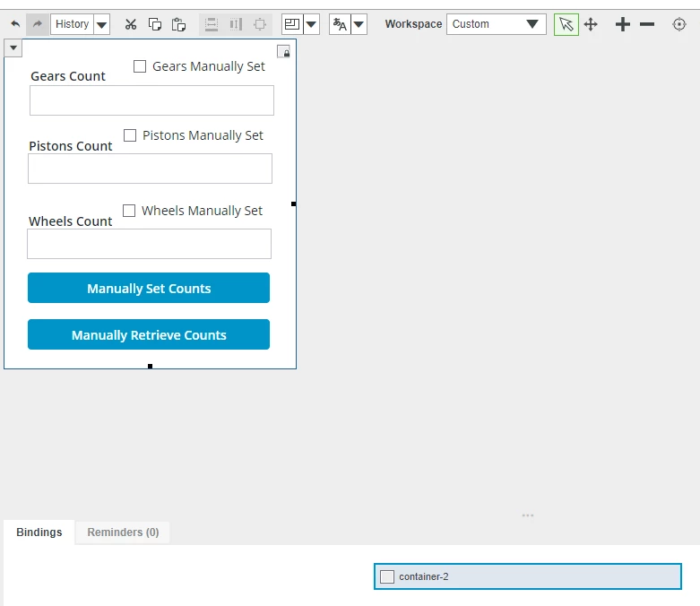
Task: Click the redo arrow icon
Action: 38,23
